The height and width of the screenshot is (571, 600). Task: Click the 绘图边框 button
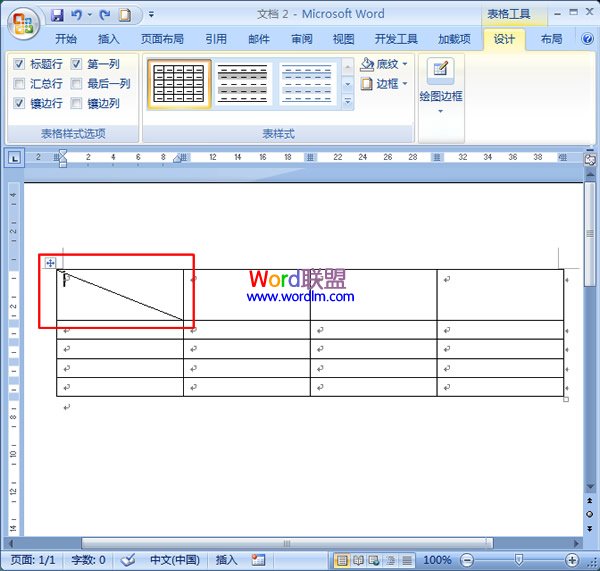pyautogui.click(x=440, y=85)
